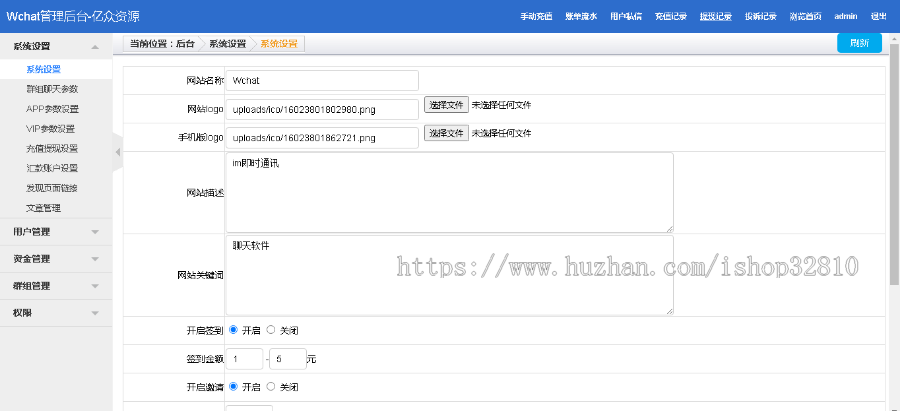Expand the 用户管理 sidebar group

56,232
